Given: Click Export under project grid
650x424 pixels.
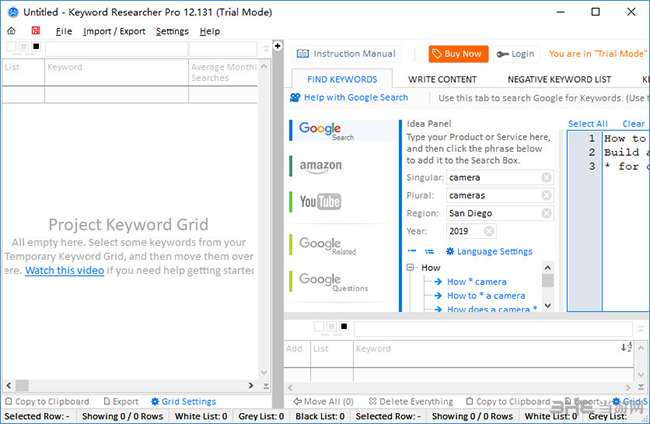Looking at the screenshot, I should [121, 401].
